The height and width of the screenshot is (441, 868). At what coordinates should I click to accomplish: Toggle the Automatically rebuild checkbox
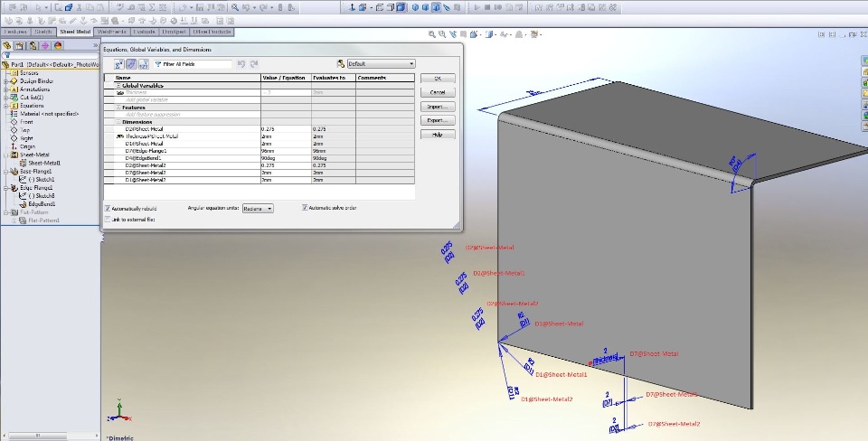pos(108,209)
